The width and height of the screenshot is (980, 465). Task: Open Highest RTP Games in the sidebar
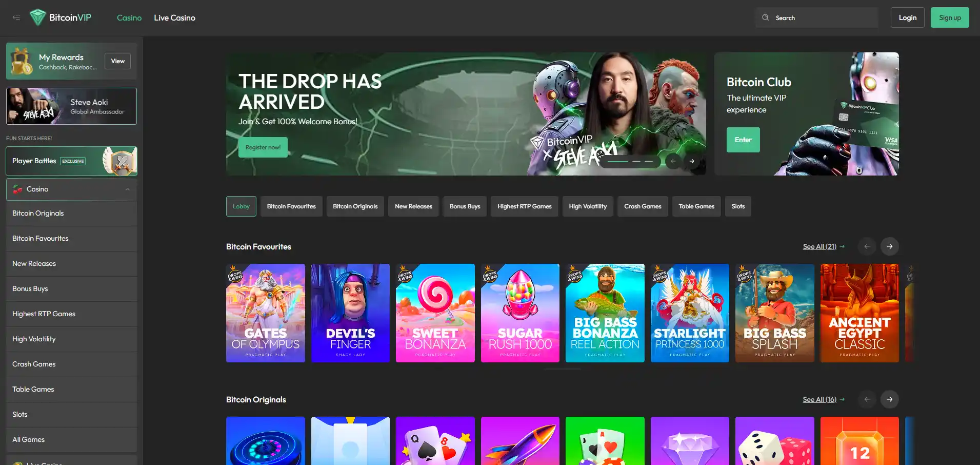tap(71, 314)
